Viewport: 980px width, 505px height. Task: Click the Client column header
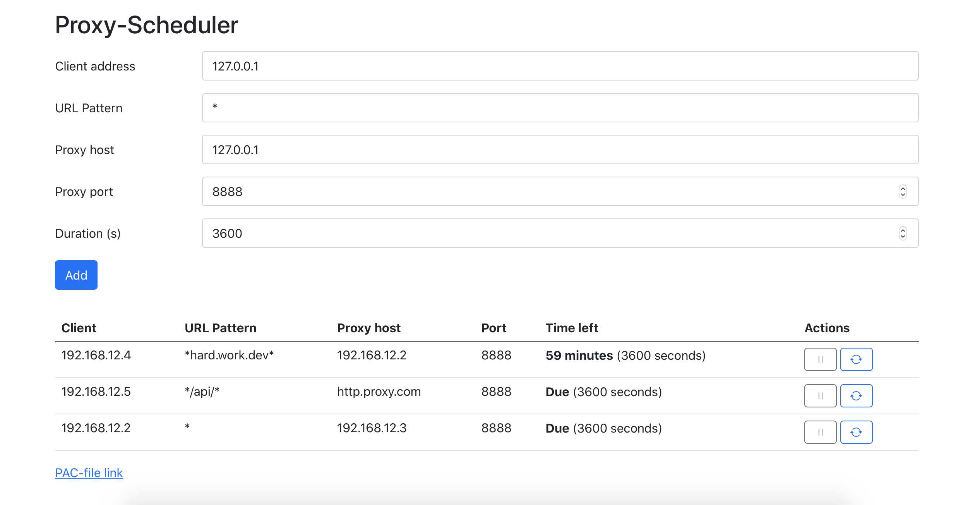(79, 328)
